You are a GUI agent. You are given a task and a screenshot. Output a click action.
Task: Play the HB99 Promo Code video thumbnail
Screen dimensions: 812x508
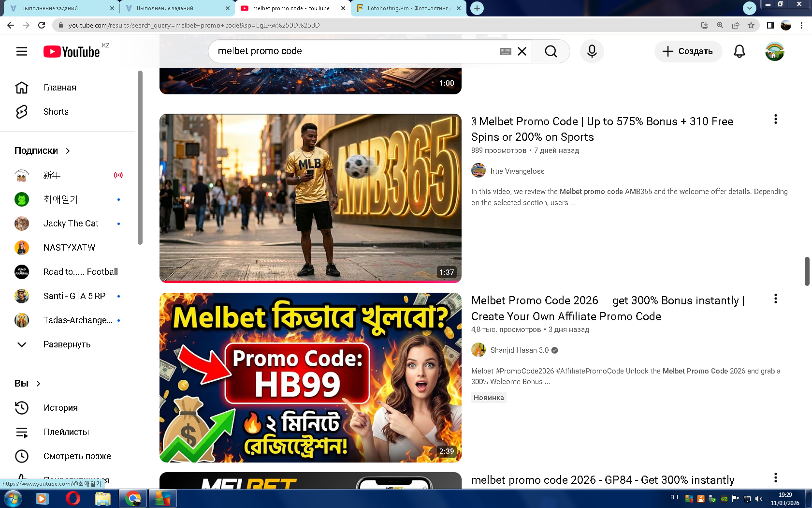(x=310, y=377)
